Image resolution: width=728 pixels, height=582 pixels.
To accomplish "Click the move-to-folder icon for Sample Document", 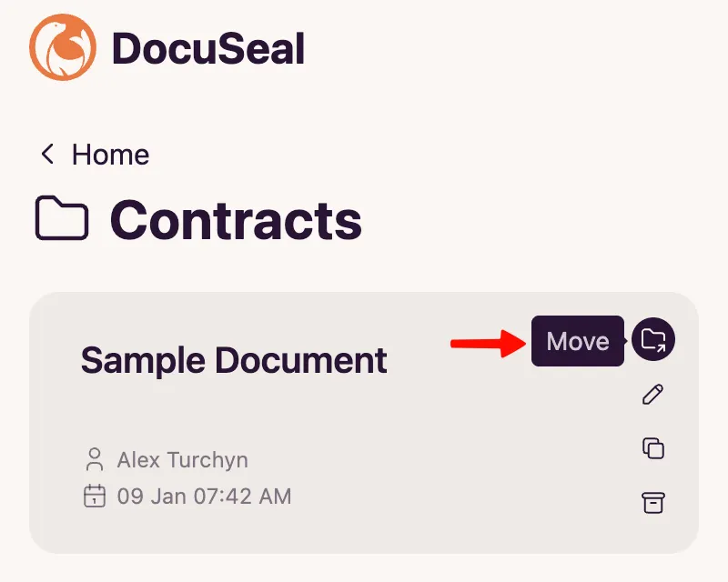I will 654,341.
